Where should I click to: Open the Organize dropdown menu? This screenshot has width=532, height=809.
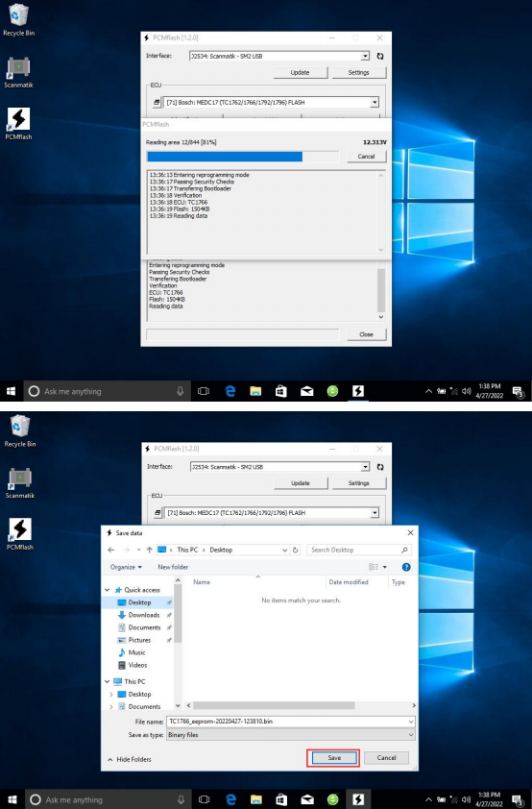126,567
